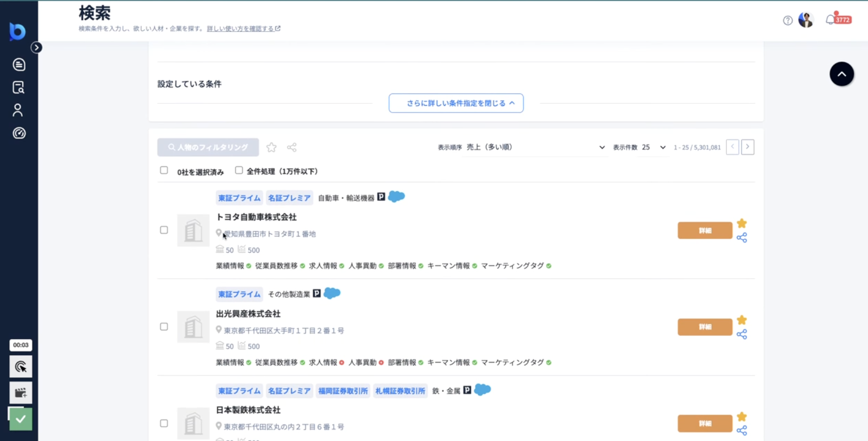Open the help question mark icon

[788, 20]
